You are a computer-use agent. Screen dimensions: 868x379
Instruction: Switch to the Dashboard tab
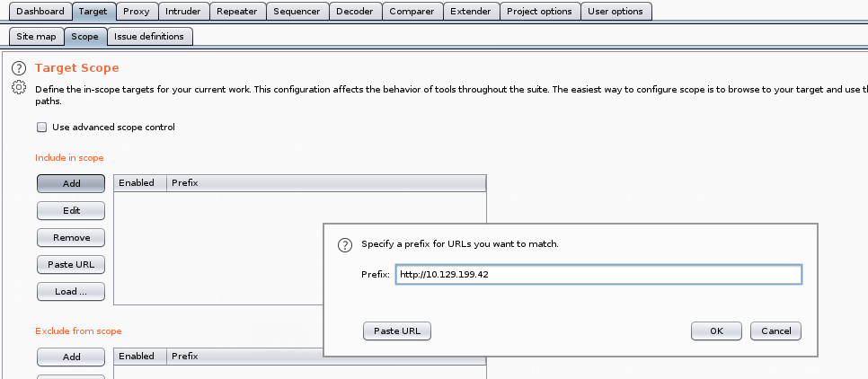40,12
